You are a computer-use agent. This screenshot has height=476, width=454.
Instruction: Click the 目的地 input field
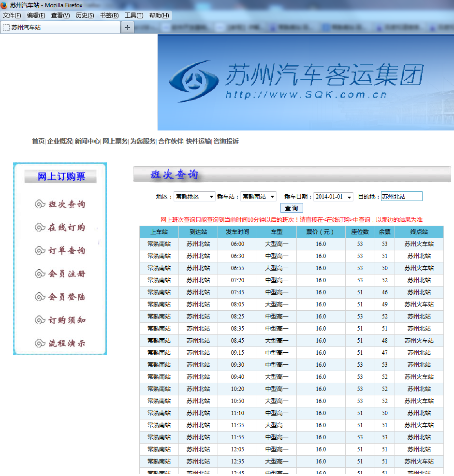coord(401,196)
